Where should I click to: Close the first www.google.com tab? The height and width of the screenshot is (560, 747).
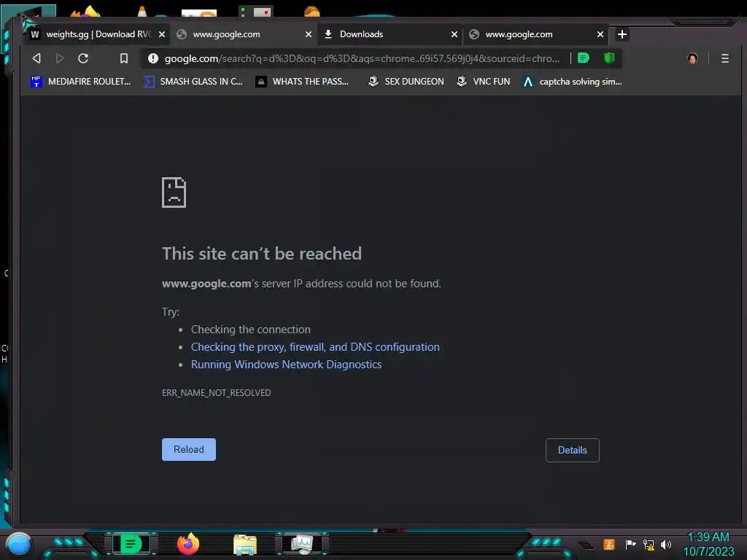(x=309, y=34)
